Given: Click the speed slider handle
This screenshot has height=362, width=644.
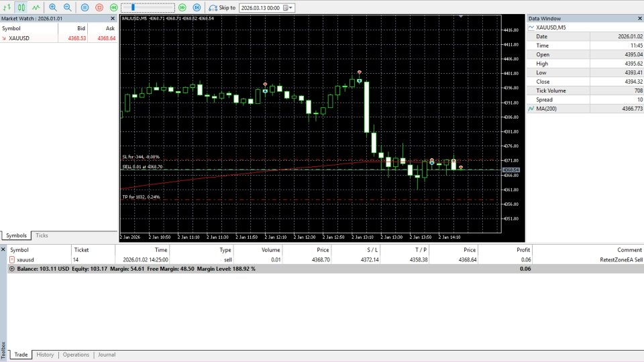Looking at the screenshot, I should [133, 7].
